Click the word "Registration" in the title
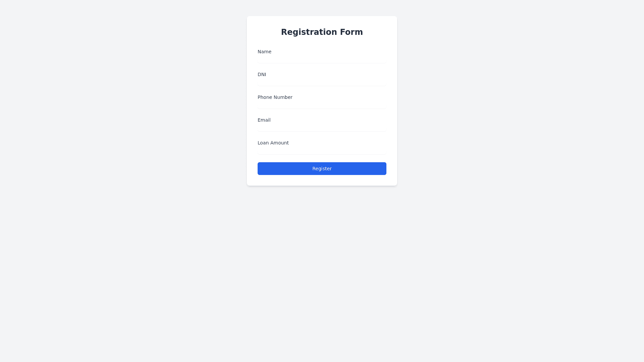The image size is (644, 362). tap(309, 32)
